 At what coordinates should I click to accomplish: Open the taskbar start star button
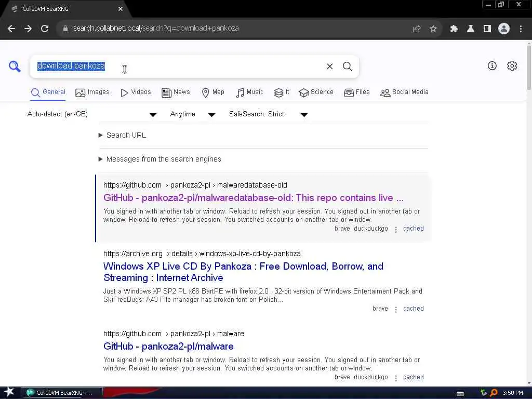(9, 392)
